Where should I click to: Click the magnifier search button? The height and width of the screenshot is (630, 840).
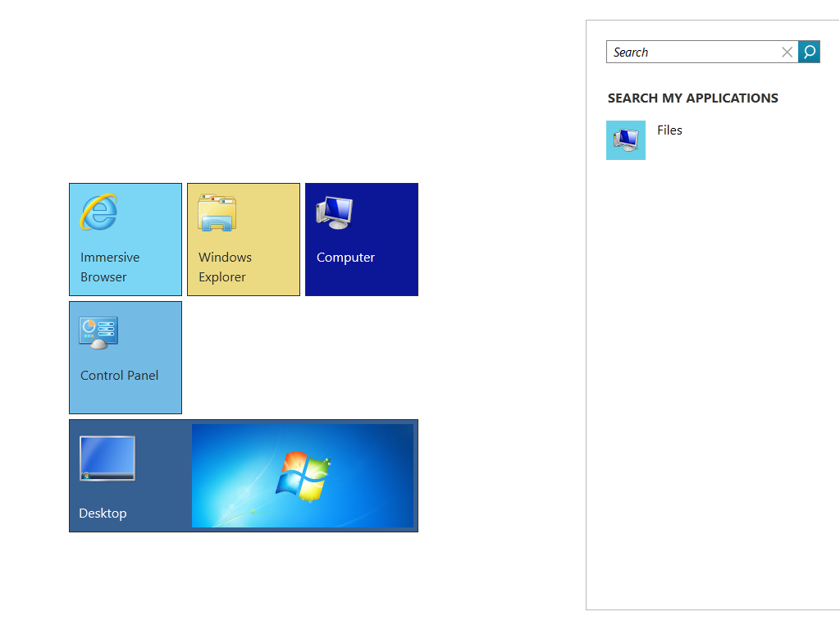point(809,52)
